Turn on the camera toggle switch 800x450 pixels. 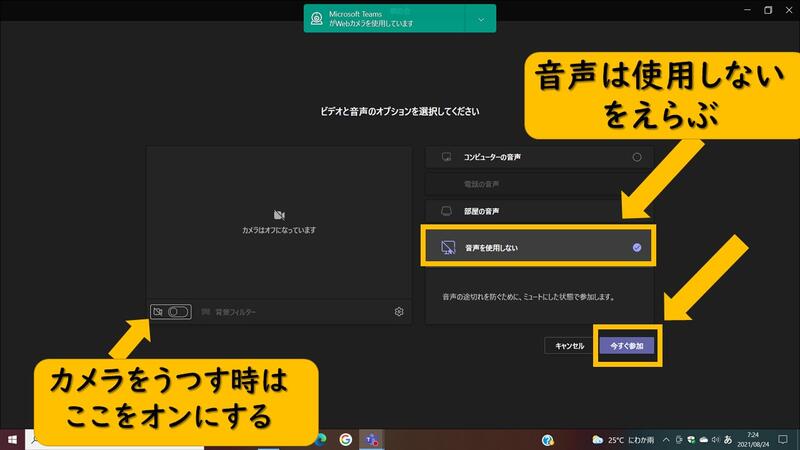179,312
